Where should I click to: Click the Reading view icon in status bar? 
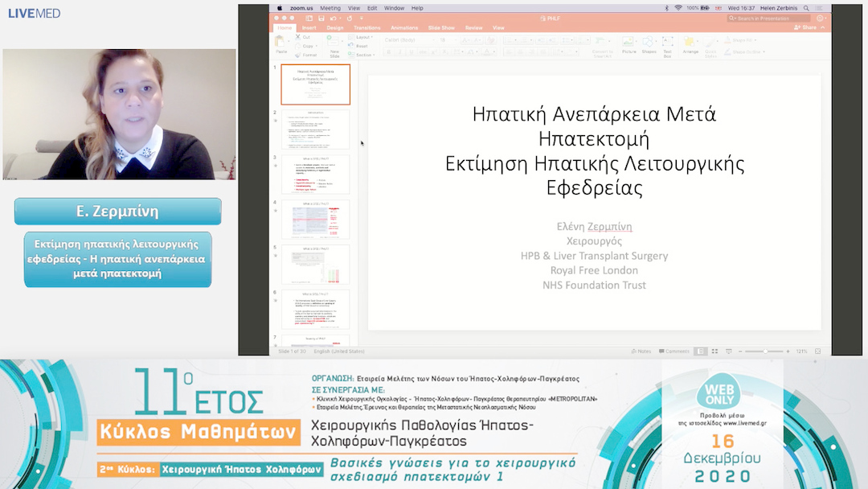click(x=728, y=351)
